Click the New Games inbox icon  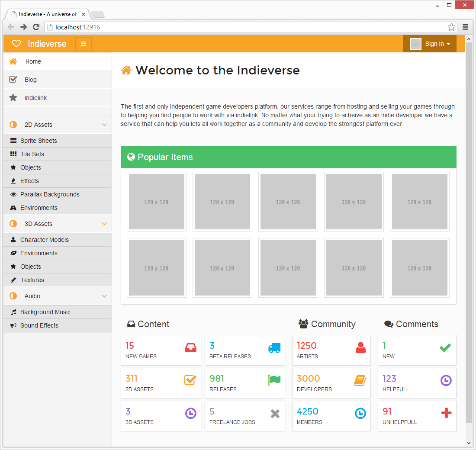pyautogui.click(x=191, y=348)
